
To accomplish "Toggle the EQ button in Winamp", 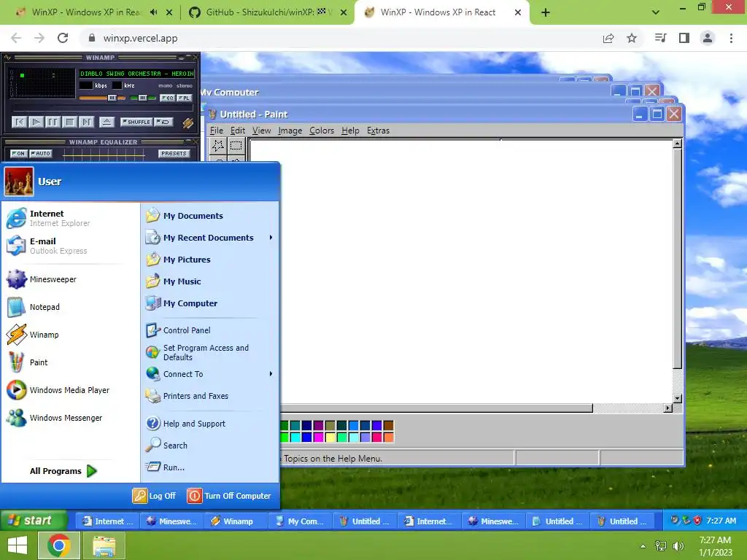I will point(167,98).
